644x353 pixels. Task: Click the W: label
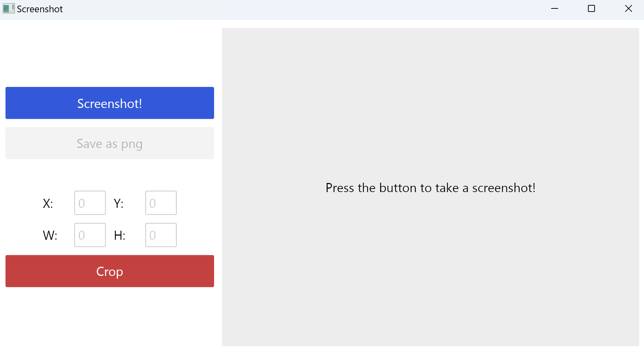coord(50,235)
